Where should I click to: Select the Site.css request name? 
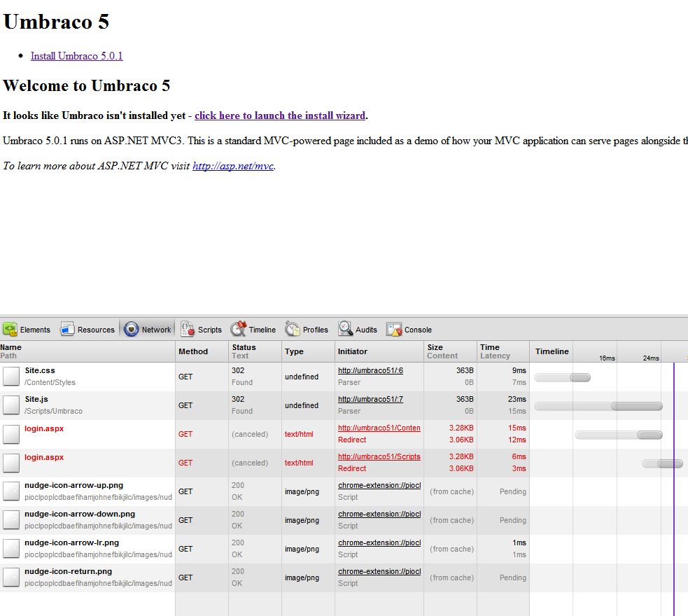click(40, 370)
